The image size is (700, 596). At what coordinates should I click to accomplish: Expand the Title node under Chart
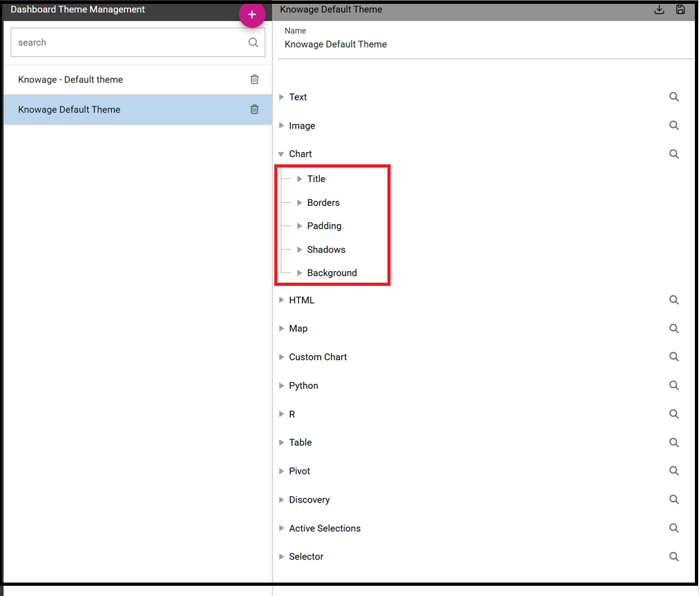tap(300, 179)
